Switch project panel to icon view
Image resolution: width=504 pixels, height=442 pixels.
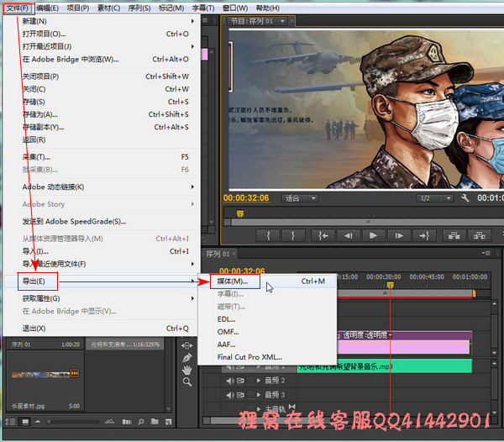25,422
